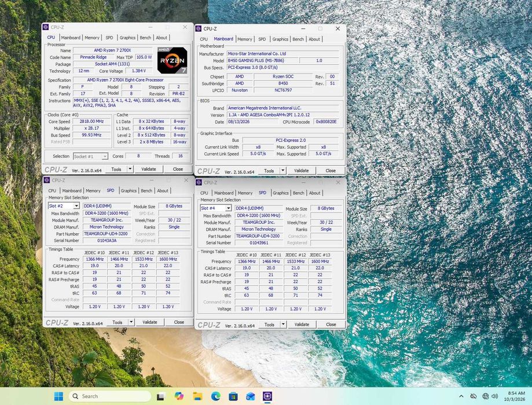The width and height of the screenshot is (532, 405).
Task: Click CPU-Z title icon in Mainboard window
Action: (x=199, y=29)
